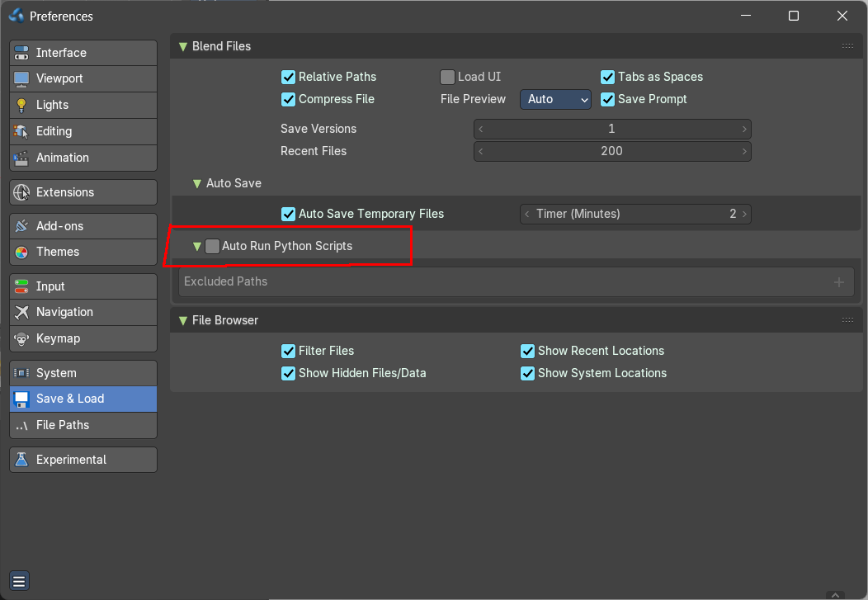868x600 pixels.
Task: Select Keymap preferences
Action: [83, 338]
